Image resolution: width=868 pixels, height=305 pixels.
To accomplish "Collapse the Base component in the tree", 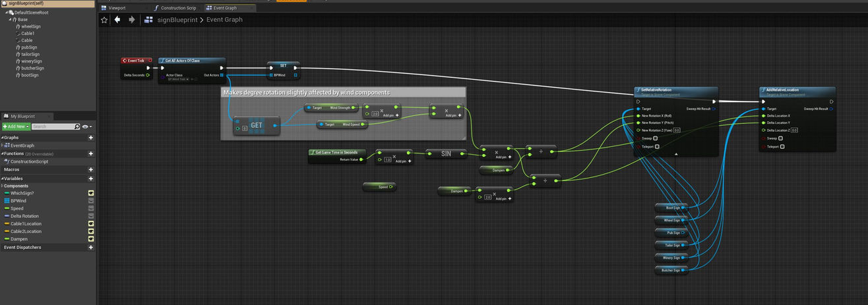I will point(10,20).
